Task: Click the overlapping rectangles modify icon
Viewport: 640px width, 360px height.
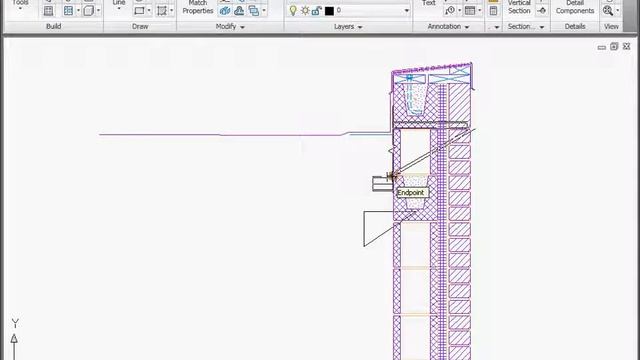Action: pyautogui.click(x=254, y=11)
